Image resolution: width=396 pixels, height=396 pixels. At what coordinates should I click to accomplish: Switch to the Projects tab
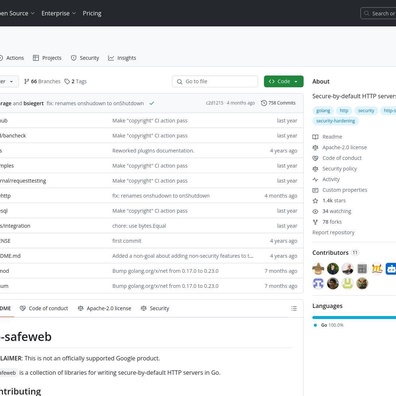coord(47,58)
